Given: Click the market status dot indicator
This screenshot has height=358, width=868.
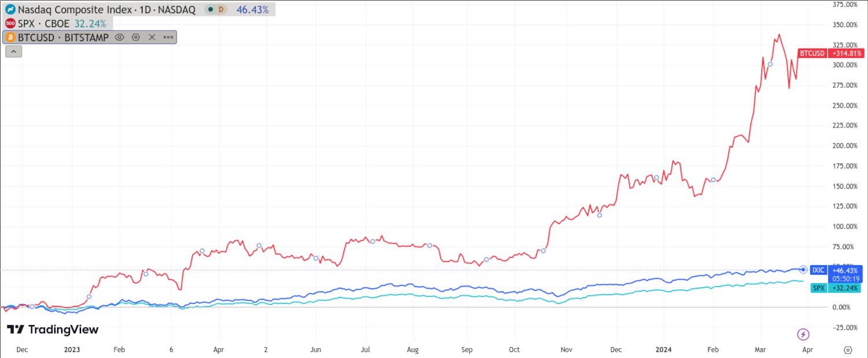Looking at the screenshot, I should click(211, 9).
